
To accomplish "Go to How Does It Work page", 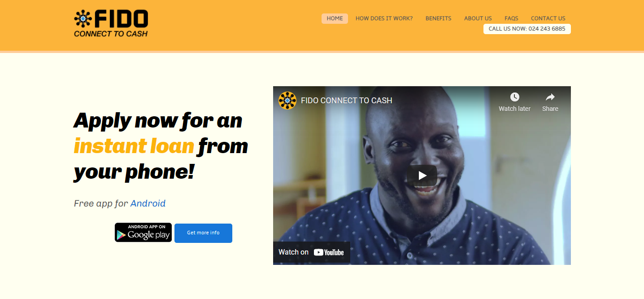I will pos(384,18).
